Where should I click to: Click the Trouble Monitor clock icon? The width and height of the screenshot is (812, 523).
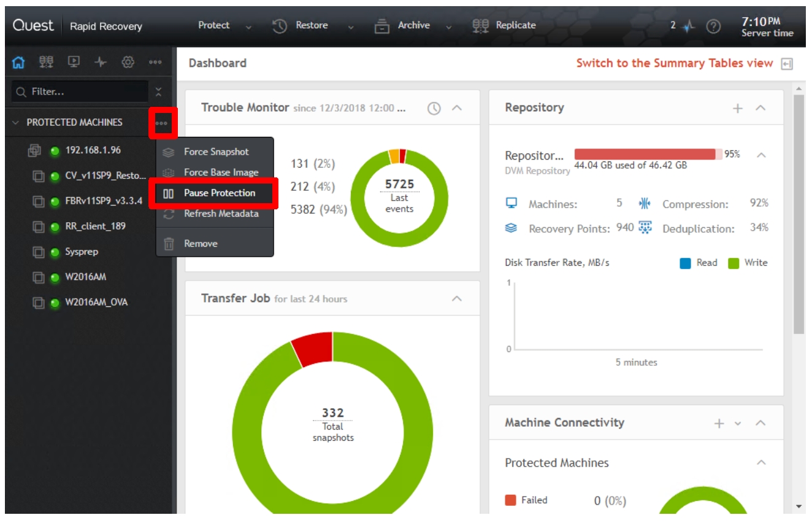click(x=434, y=109)
